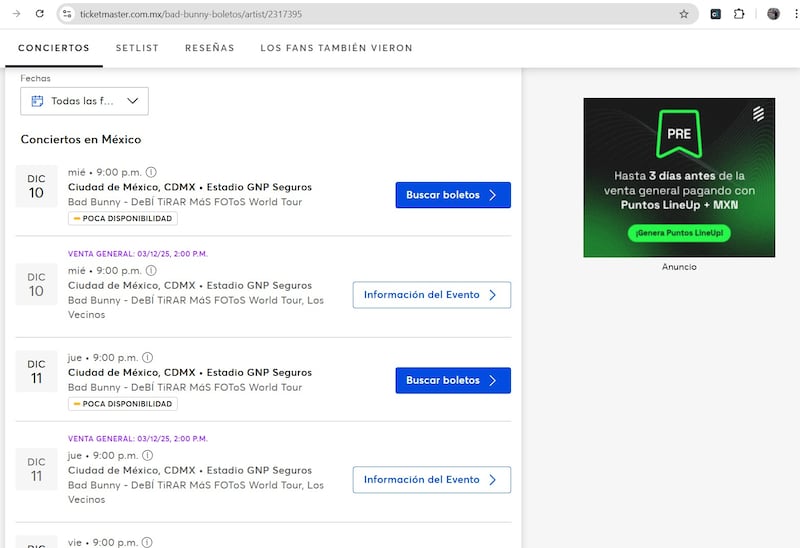This screenshot has width=800, height=548.
Task: Click the blue extension icon left of puzzle icon
Action: (716, 14)
